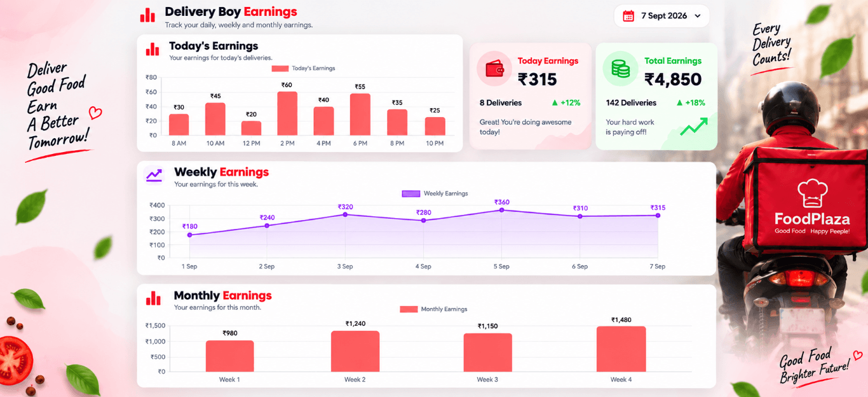
Task: Click the 10 PM earnings bar
Action: 435,126
